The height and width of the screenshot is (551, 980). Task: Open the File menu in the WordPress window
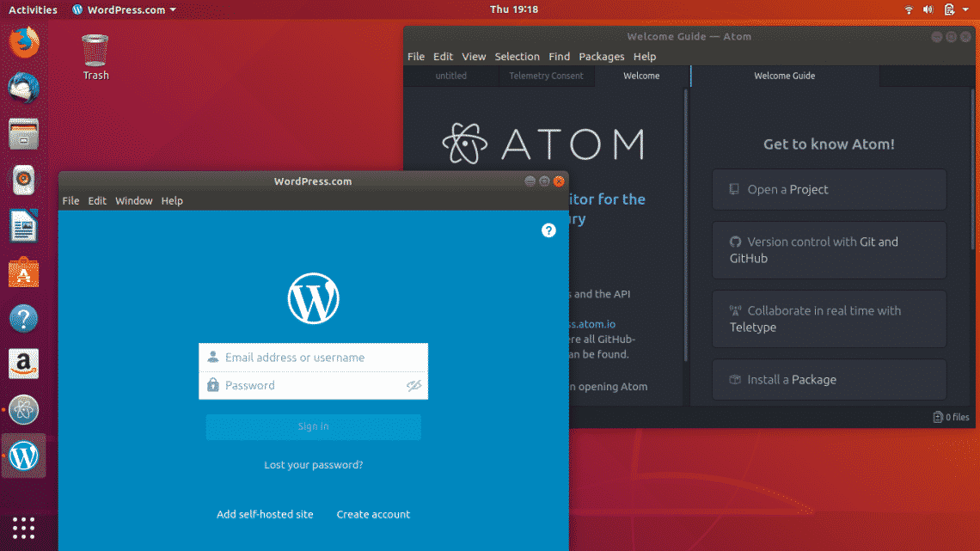click(70, 200)
